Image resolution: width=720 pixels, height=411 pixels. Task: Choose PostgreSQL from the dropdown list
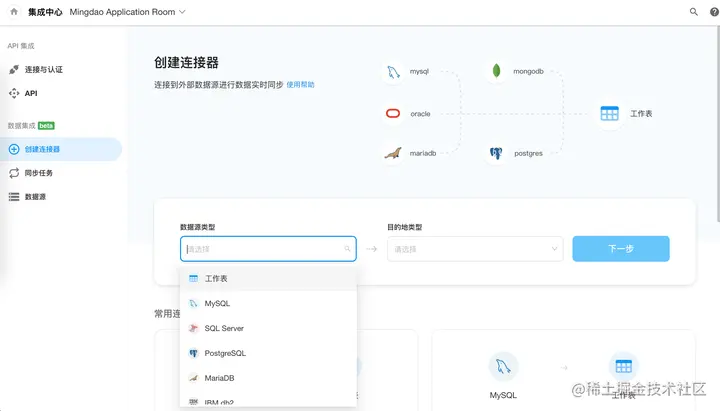click(x=268, y=353)
